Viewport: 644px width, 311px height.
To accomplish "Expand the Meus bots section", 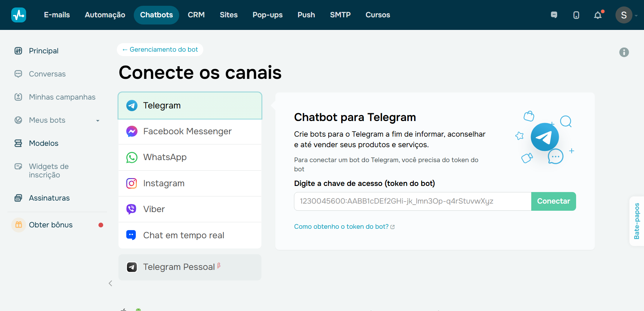I will point(98,120).
